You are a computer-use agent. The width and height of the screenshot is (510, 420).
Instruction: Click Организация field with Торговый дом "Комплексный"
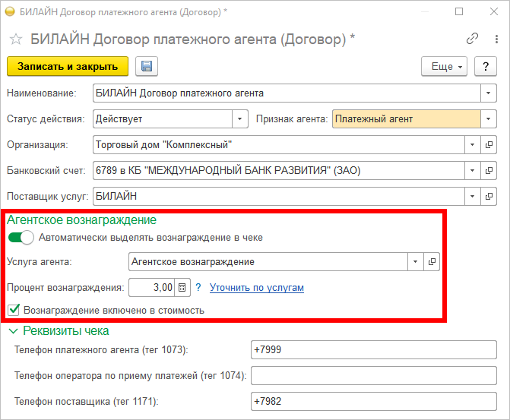point(279,144)
